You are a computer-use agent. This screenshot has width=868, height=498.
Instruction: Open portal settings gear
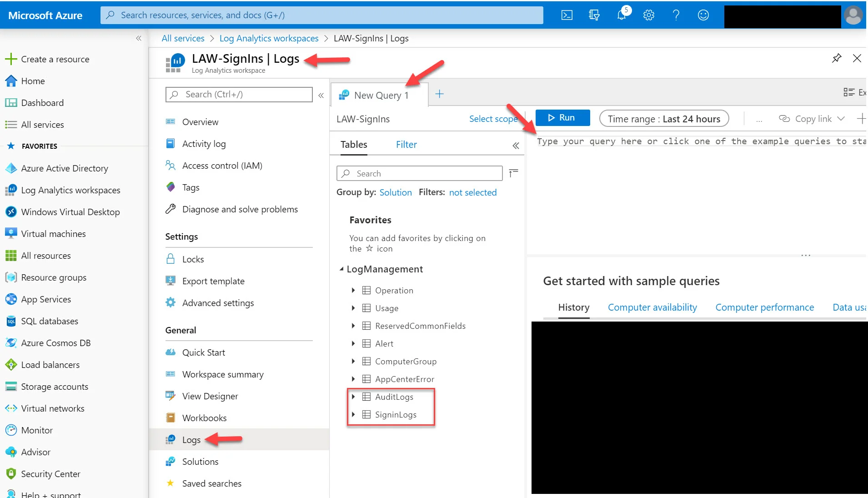click(649, 15)
